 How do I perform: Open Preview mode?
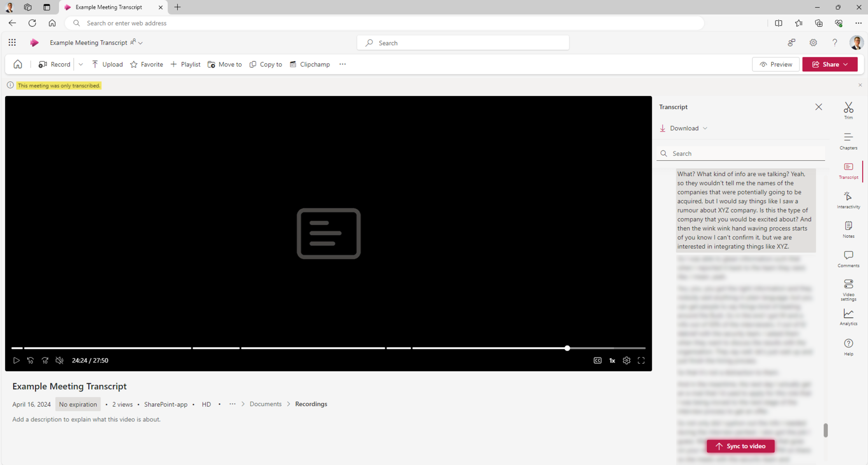[775, 64]
